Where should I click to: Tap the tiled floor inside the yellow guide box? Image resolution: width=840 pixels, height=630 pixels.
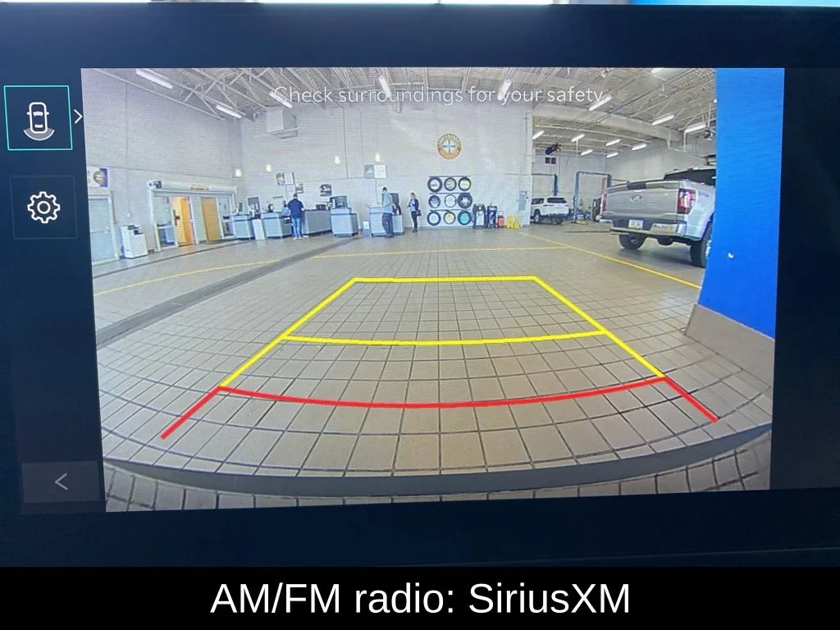tap(444, 309)
